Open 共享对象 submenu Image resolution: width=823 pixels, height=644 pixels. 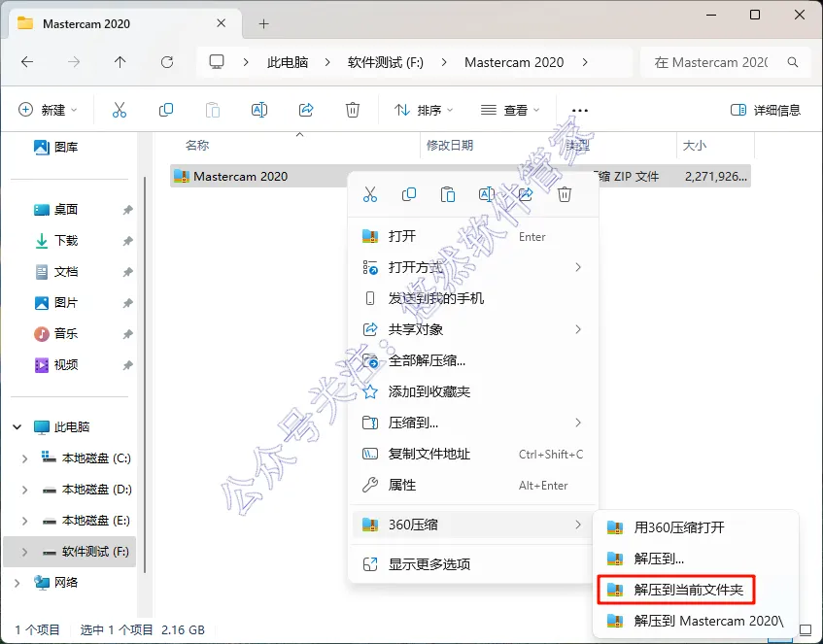473,329
